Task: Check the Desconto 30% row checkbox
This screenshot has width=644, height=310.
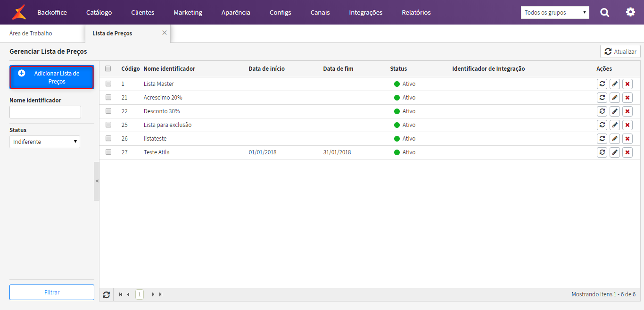Action: (108, 111)
